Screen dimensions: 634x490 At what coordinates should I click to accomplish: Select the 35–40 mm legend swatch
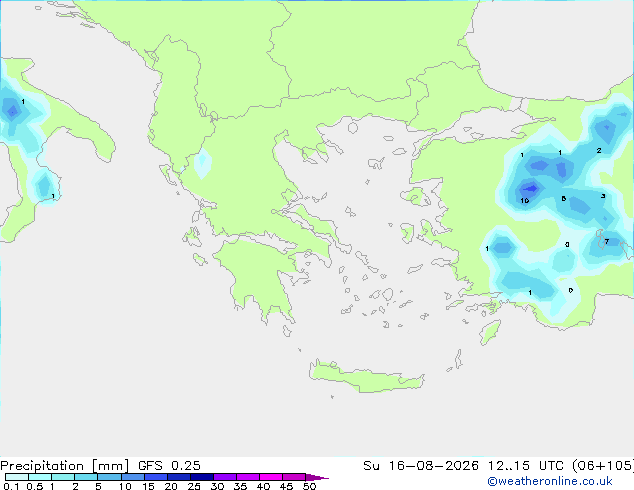[248, 477]
